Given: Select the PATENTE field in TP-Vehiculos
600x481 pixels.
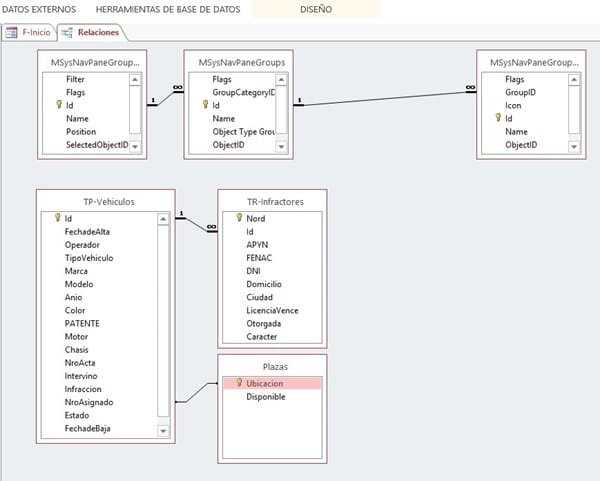Looking at the screenshot, I should (x=82, y=323).
